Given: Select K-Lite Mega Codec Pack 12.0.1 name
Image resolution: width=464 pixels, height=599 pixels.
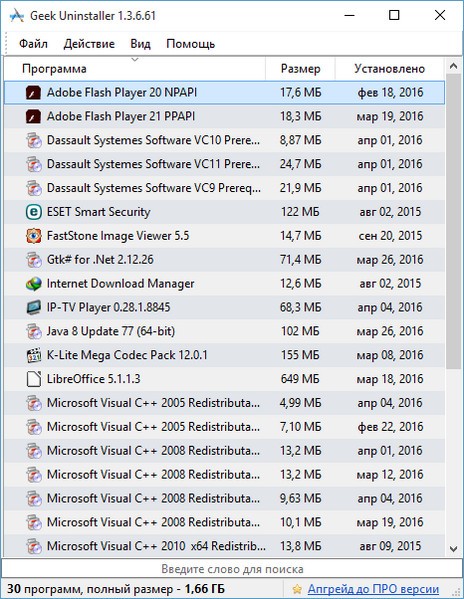Looking at the screenshot, I should coord(127,355).
